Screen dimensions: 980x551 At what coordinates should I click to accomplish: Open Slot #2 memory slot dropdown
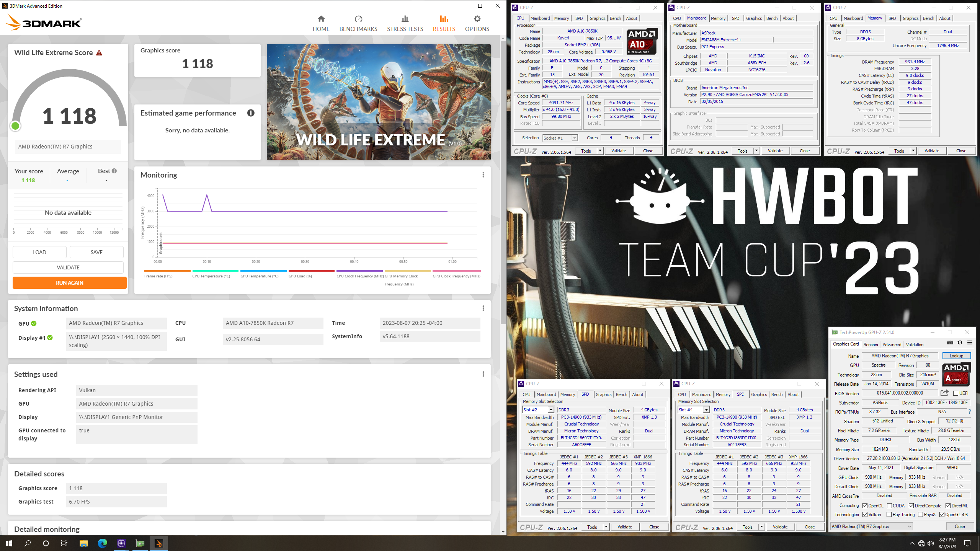[x=538, y=410]
